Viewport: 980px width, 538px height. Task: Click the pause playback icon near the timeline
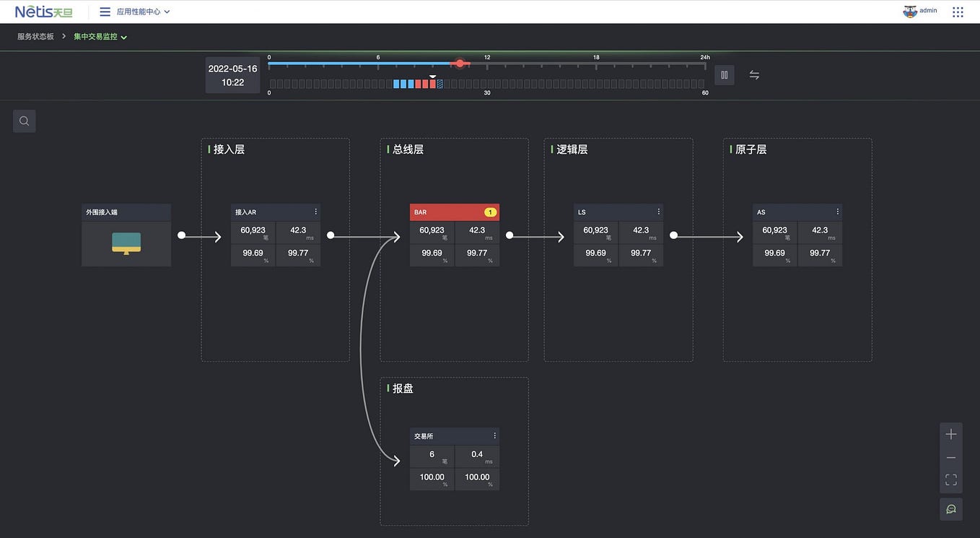[x=724, y=74]
